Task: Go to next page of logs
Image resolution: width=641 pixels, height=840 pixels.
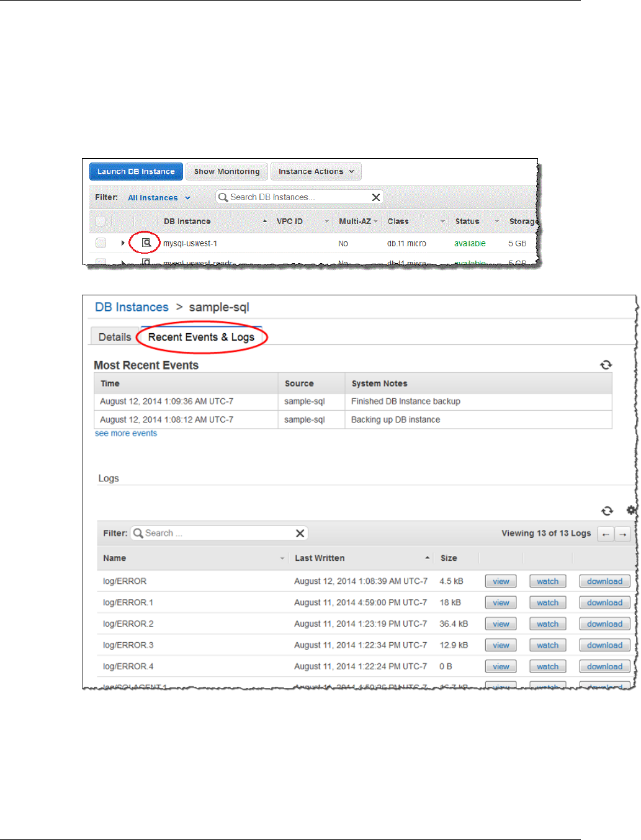Action: [622, 534]
